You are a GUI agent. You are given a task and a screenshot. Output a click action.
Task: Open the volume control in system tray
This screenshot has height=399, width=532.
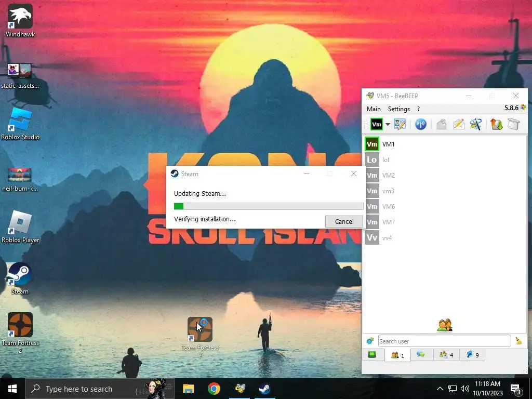click(x=464, y=389)
